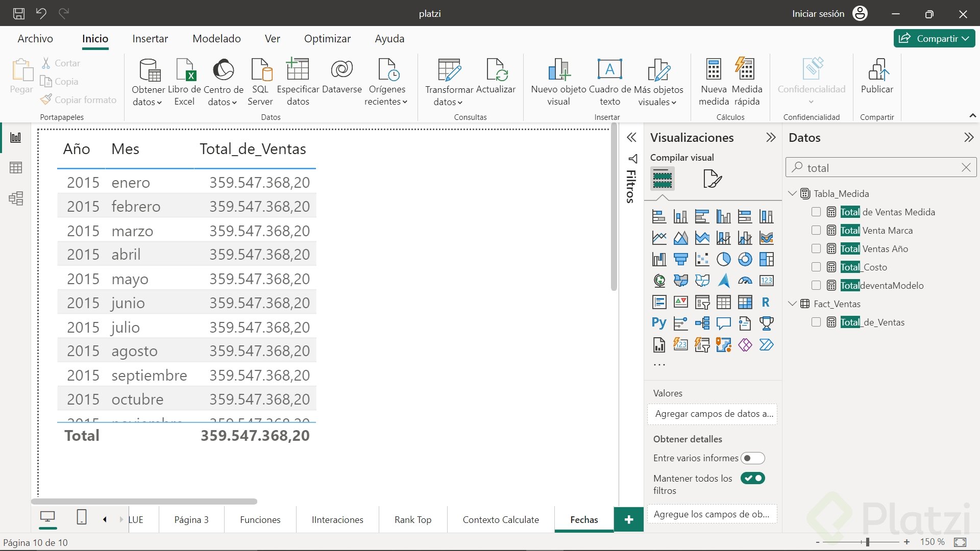Collapse the Visualizaciones pane
Image resolution: width=980 pixels, height=551 pixels.
point(771,137)
